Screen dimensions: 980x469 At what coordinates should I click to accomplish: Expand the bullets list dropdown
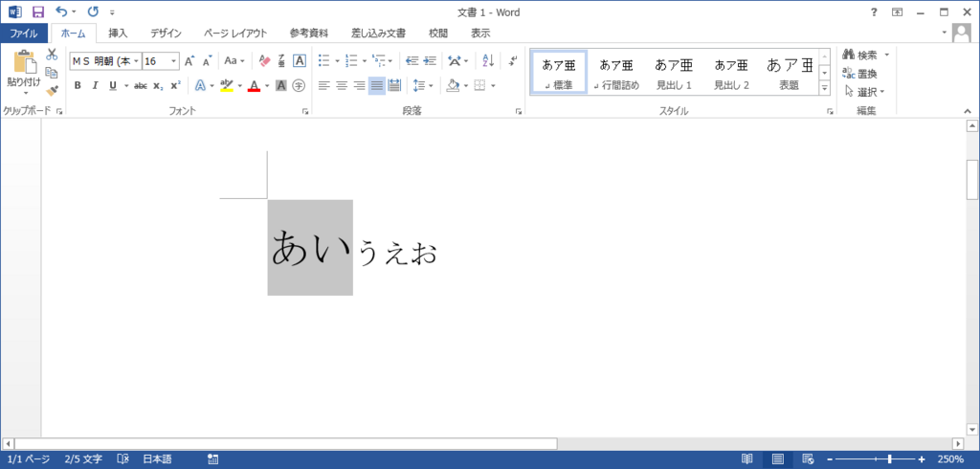pos(337,60)
